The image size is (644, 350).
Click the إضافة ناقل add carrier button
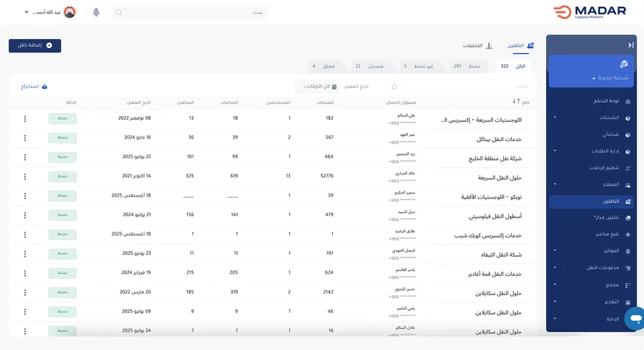click(x=35, y=45)
